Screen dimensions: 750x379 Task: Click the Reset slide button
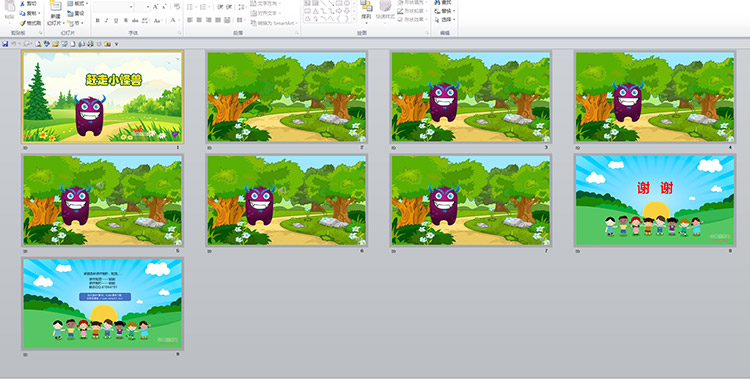pos(77,13)
